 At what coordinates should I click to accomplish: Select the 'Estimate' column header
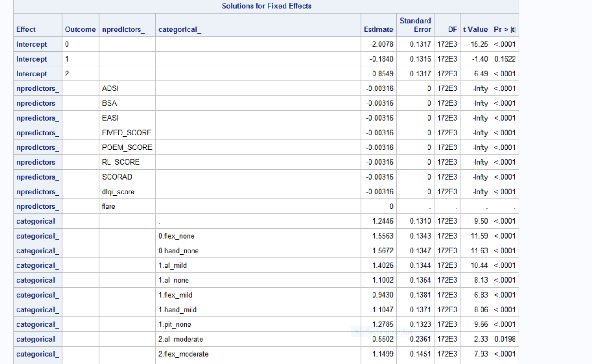point(378,30)
